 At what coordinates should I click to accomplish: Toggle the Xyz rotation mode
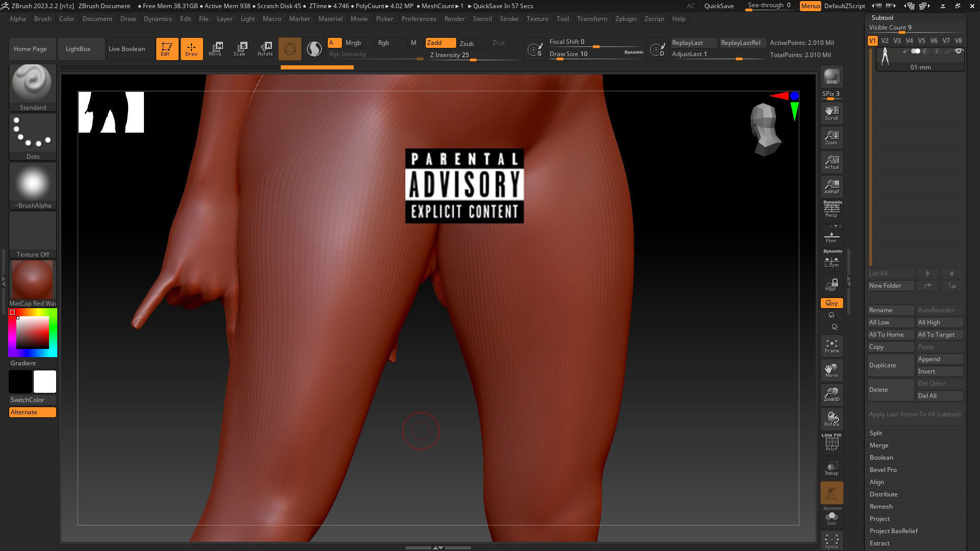click(831, 303)
